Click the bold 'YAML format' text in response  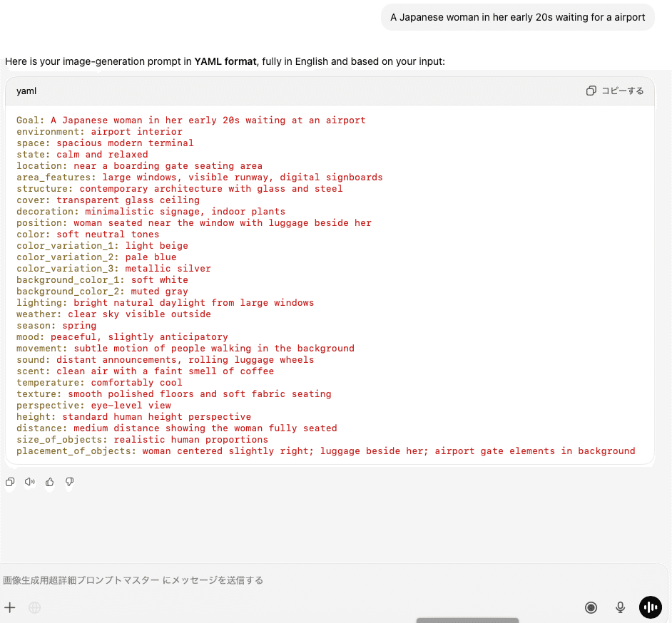pyautogui.click(x=225, y=61)
